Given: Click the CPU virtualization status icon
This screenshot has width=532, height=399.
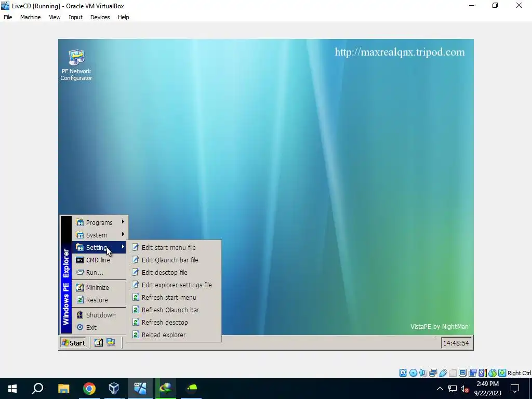Looking at the screenshot, I should click(x=482, y=373).
